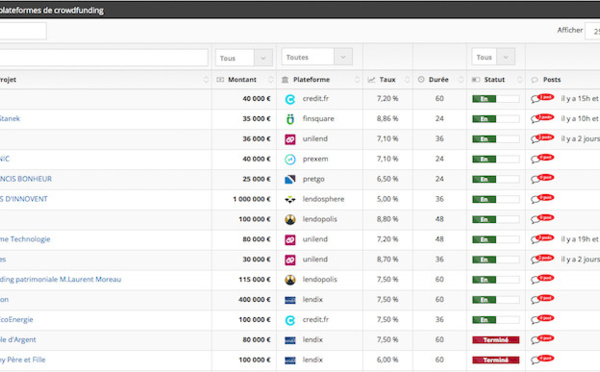
Task: Click the search box under the title bar
Action: 23,31
